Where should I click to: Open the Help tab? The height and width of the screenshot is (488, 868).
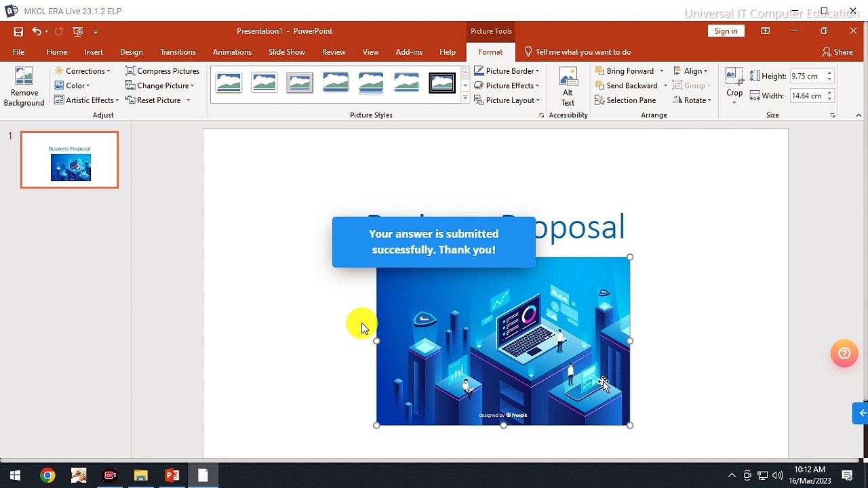pyautogui.click(x=448, y=52)
